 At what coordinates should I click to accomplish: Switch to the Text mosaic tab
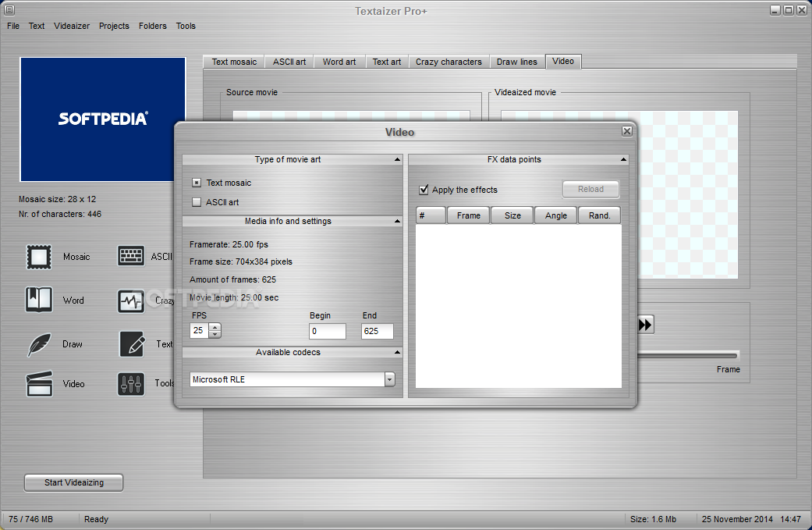pyautogui.click(x=234, y=62)
